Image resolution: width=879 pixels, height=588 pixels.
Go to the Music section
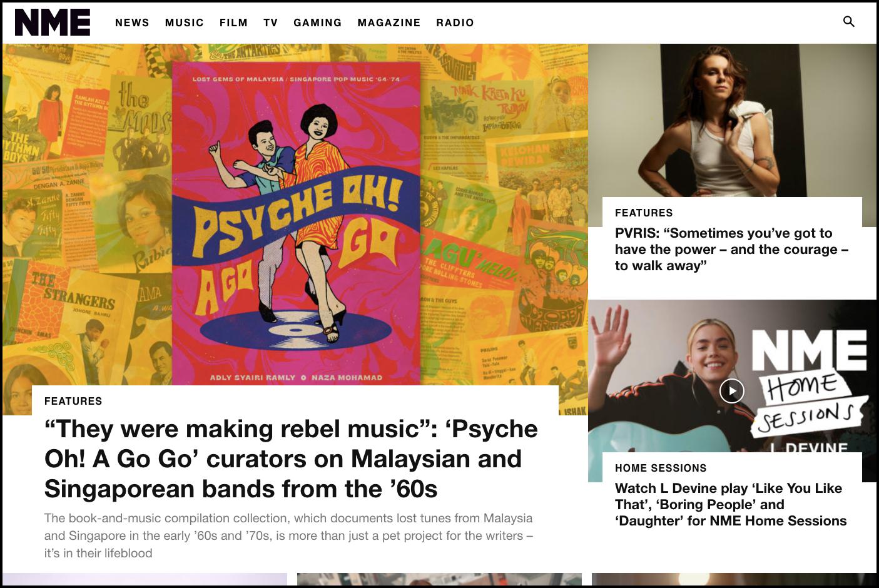(185, 23)
